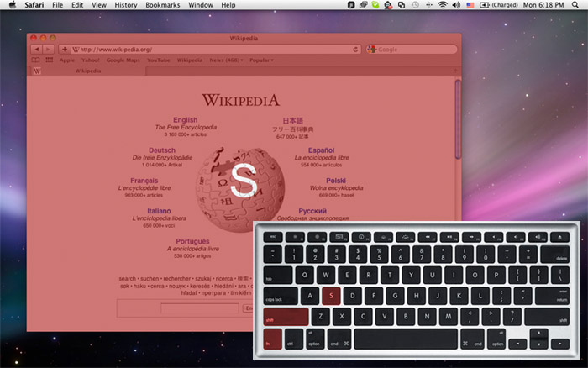Click the Wikipedia globe logo
588x368 pixels.
240,189
